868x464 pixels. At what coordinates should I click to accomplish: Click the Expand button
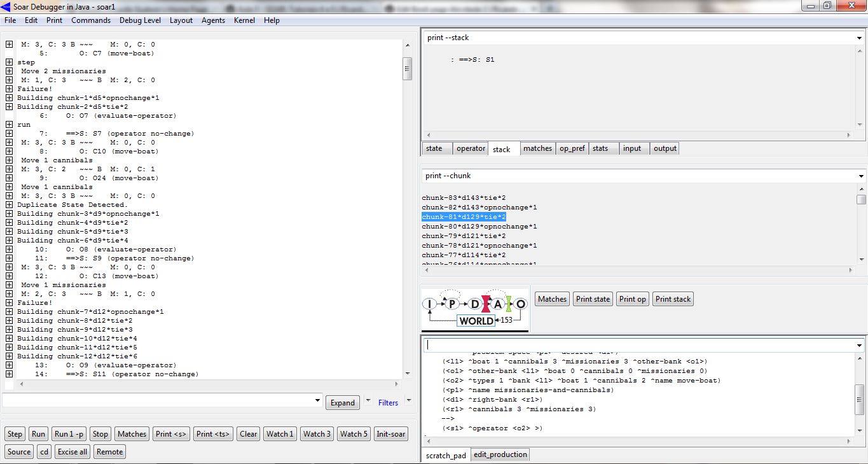pos(342,403)
